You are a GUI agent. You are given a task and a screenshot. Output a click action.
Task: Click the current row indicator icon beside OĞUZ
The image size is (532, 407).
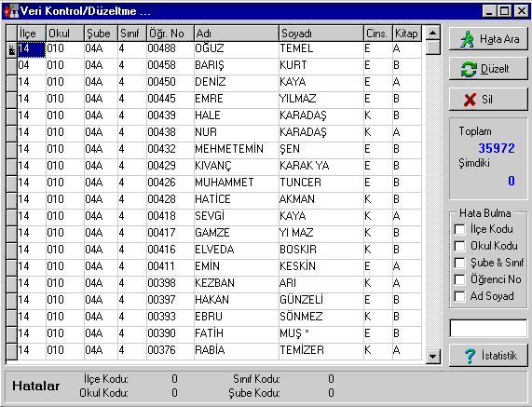(x=12, y=50)
